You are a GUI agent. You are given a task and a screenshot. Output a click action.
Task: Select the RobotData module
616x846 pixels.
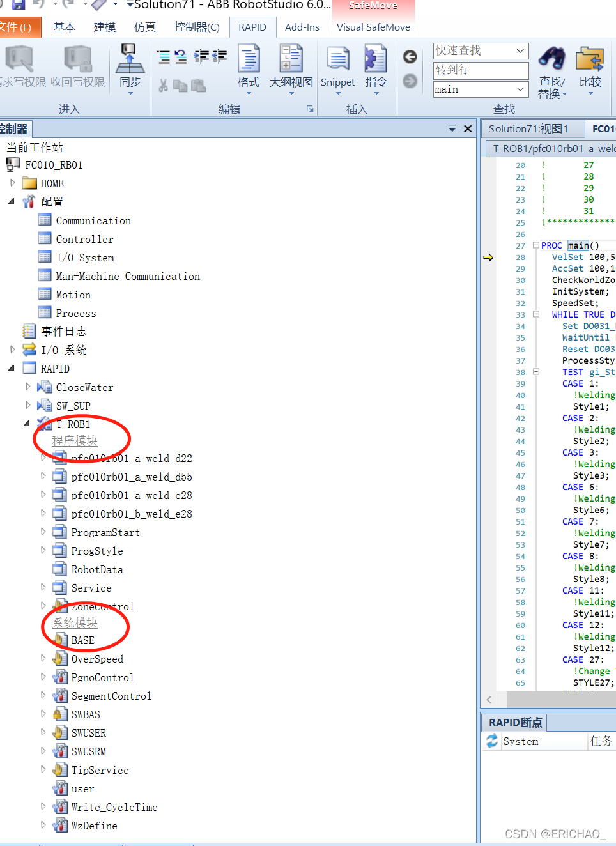pyautogui.click(x=97, y=569)
